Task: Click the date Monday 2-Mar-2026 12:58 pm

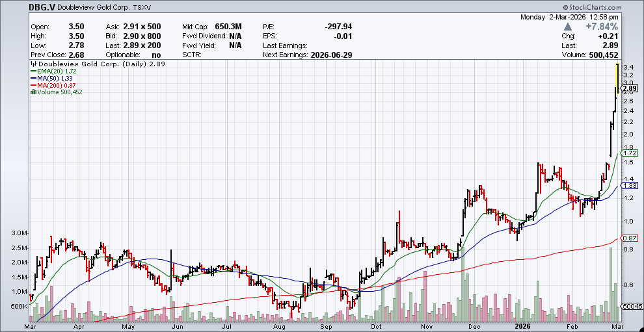Action: coord(569,18)
